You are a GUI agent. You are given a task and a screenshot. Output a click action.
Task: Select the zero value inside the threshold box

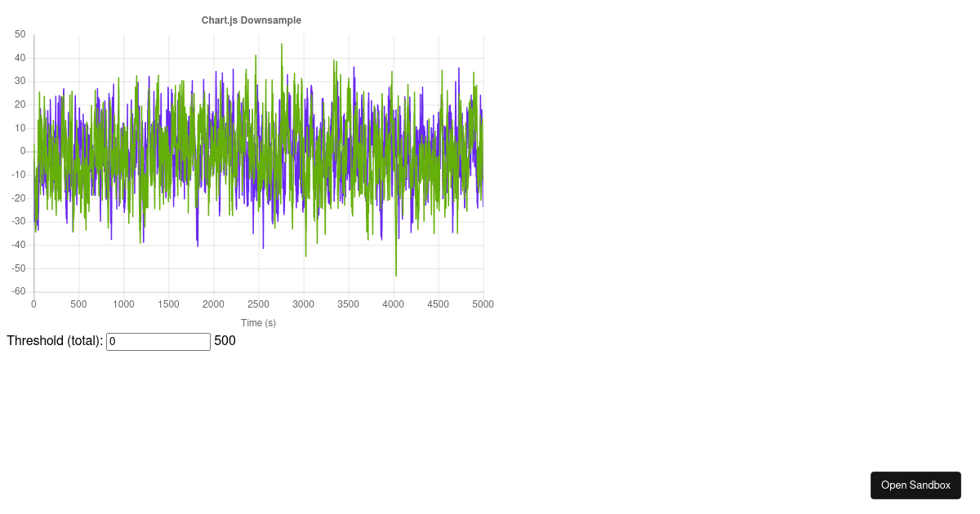pos(113,341)
